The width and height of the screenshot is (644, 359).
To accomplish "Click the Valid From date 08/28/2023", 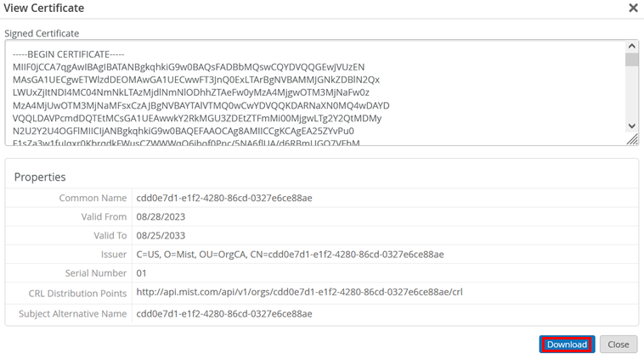I will click(x=161, y=216).
